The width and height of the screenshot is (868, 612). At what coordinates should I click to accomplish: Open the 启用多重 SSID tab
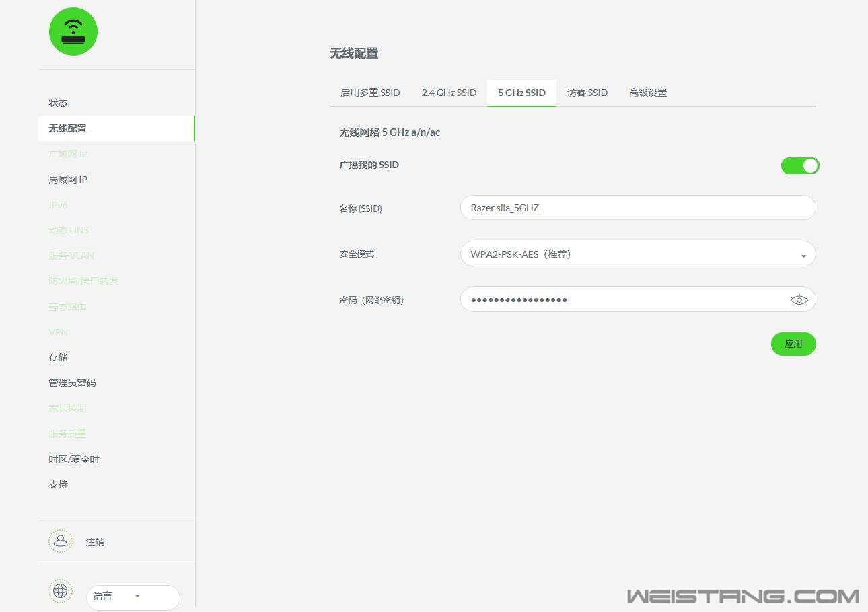coord(370,93)
